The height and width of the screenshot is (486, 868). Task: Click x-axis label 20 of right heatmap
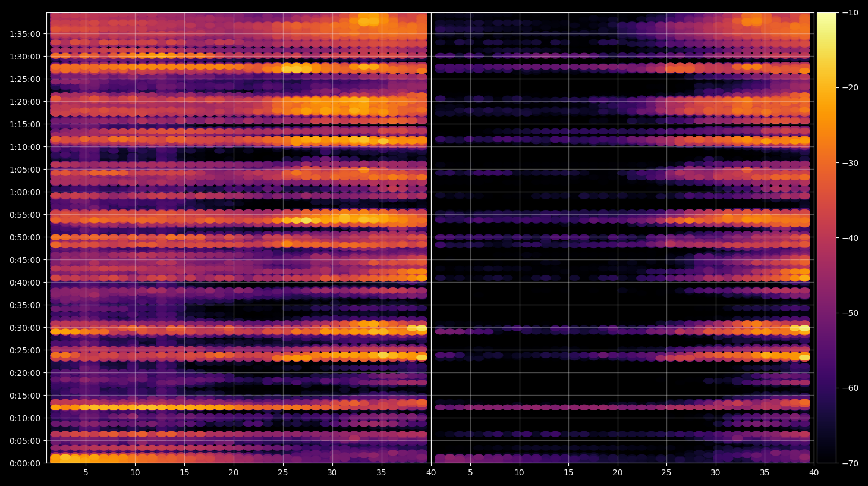pos(618,473)
